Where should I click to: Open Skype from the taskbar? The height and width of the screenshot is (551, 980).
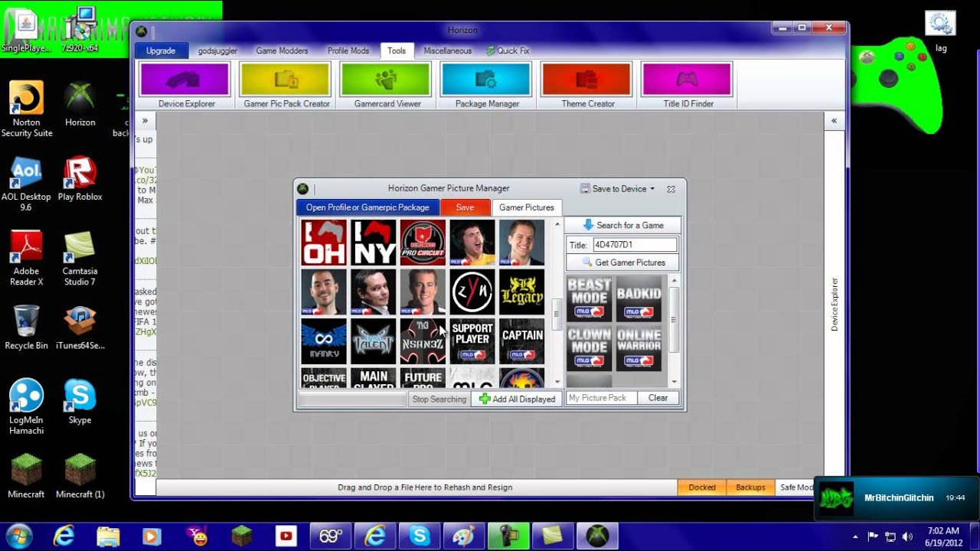[420, 536]
